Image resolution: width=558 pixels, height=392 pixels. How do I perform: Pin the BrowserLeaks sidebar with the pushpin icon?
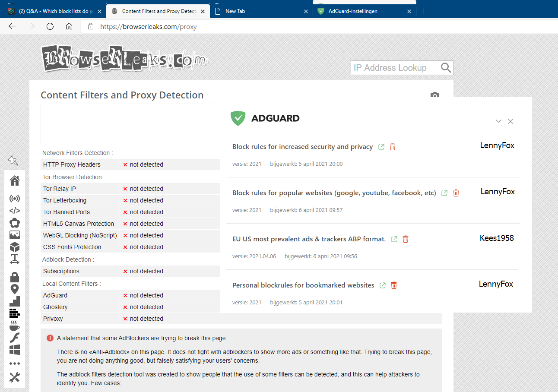(x=13, y=161)
